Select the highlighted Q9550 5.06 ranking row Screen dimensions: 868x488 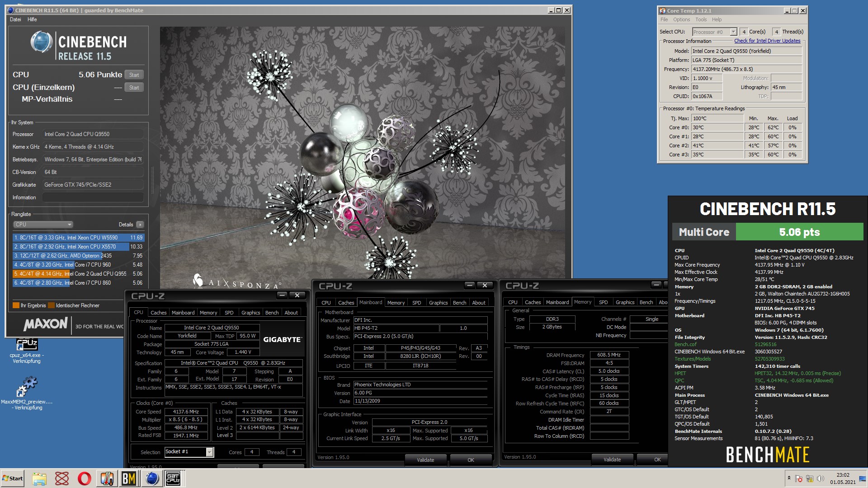(x=78, y=274)
